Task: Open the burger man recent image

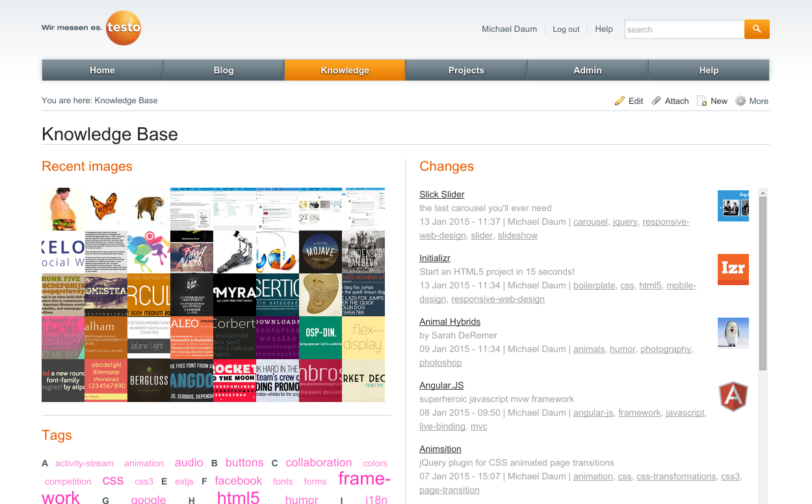Action: tap(63, 209)
